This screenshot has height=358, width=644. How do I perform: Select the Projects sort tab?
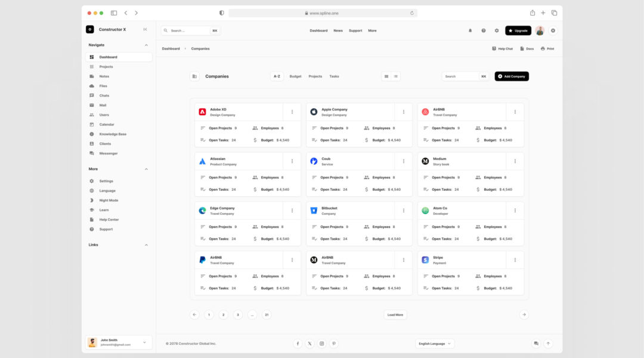315,76
